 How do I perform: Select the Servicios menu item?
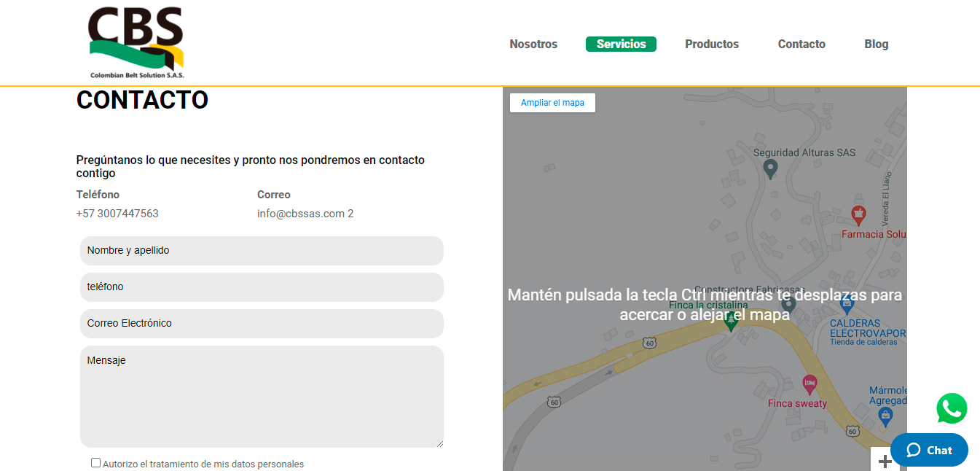621,44
